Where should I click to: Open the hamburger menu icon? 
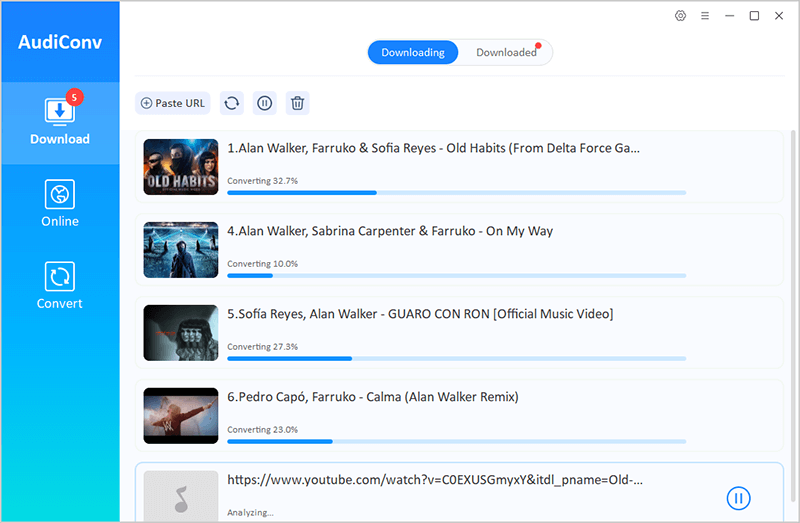click(705, 16)
